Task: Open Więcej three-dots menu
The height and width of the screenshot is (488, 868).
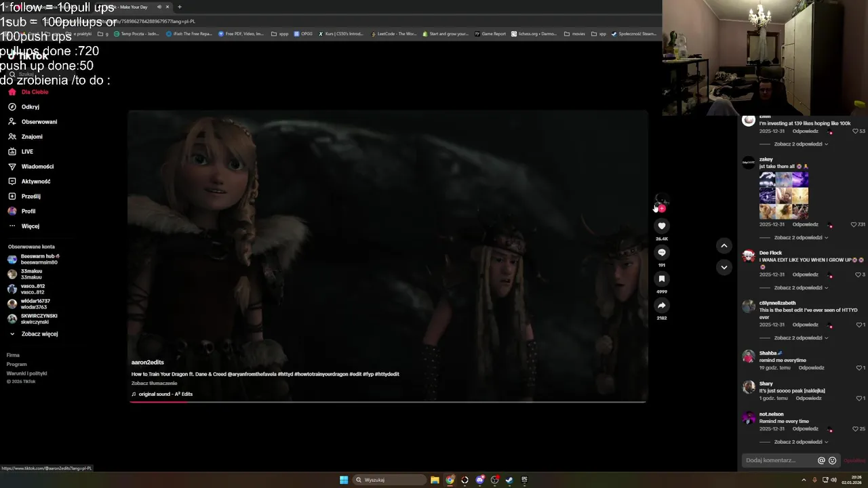Action: pos(24,226)
